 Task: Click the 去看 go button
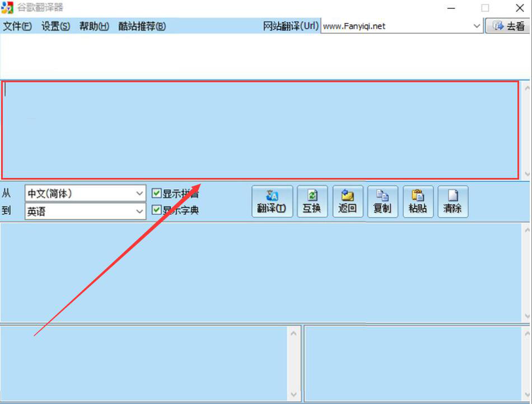[508, 26]
